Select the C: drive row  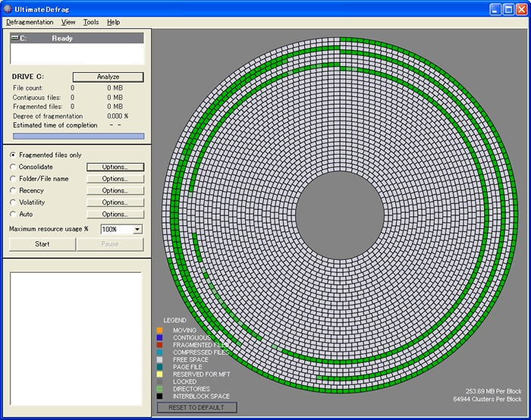(x=77, y=38)
